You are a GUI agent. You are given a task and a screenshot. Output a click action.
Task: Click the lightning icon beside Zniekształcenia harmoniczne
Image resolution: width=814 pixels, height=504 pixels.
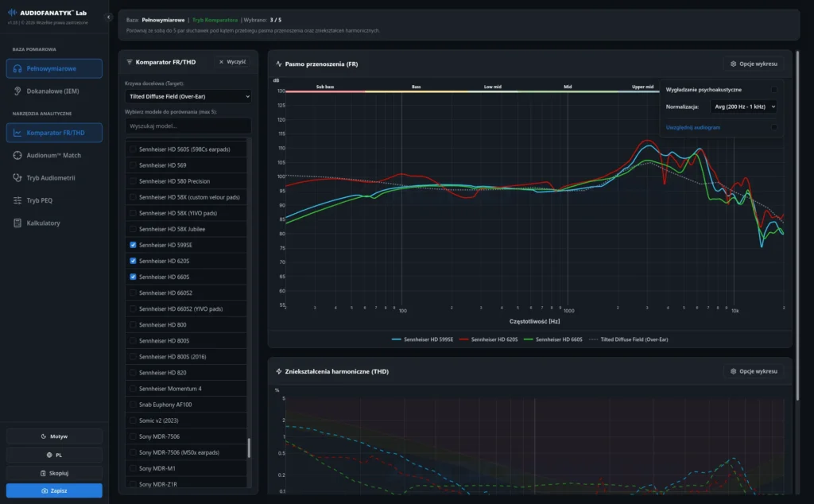pos(279,372)
